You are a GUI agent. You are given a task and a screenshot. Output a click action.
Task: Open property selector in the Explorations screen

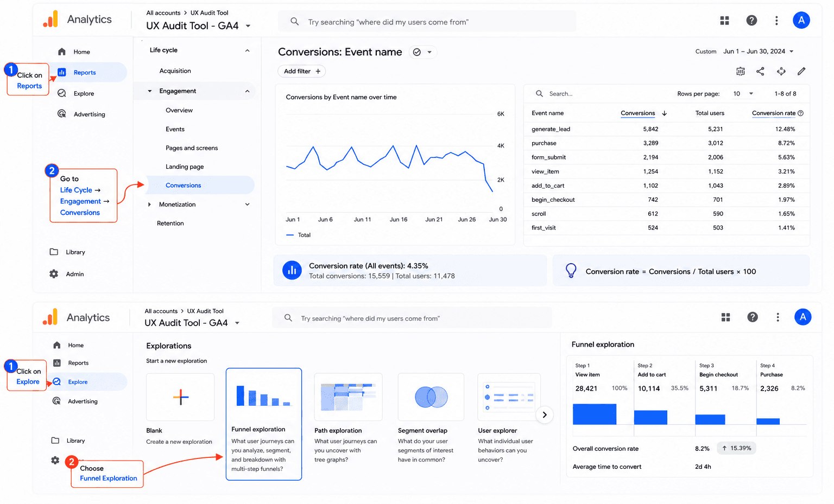(x=192, y=323)
